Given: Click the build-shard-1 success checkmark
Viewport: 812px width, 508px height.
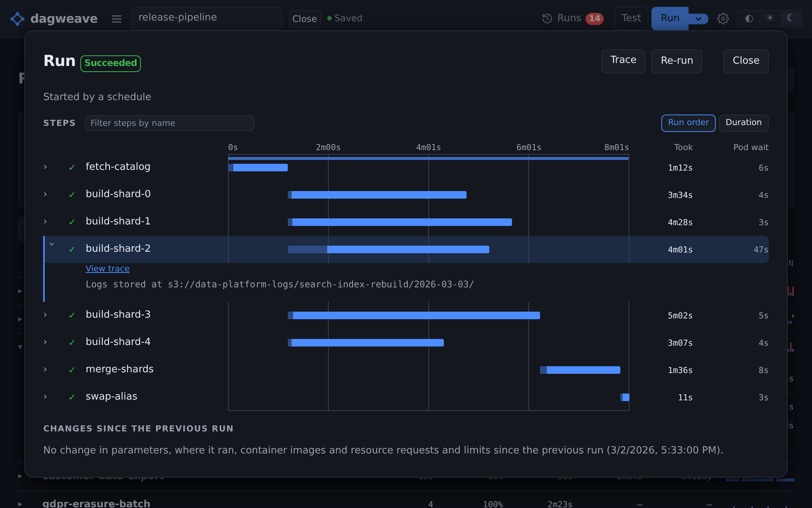Looking at the screenshot, I should (x=72, y=222).
